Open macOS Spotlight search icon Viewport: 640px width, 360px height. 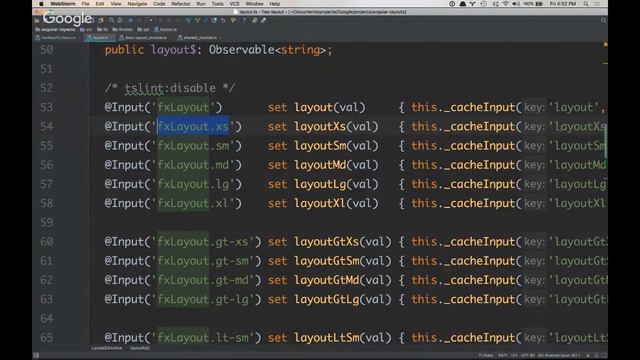tap(586, 4)
